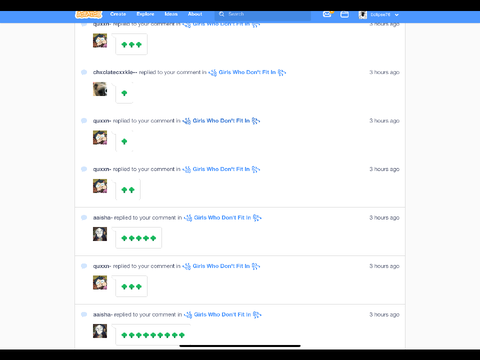The width and height of the screenshot is (480, 360).
Task: Click chxclatecxxkie-- avatar thumbnail
Action: point(100,89)
